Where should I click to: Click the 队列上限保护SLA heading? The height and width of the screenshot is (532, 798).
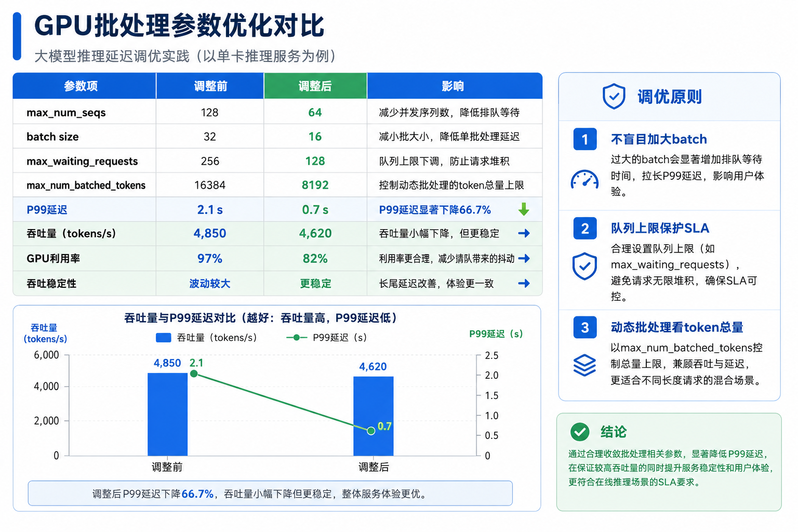[660, 228]
